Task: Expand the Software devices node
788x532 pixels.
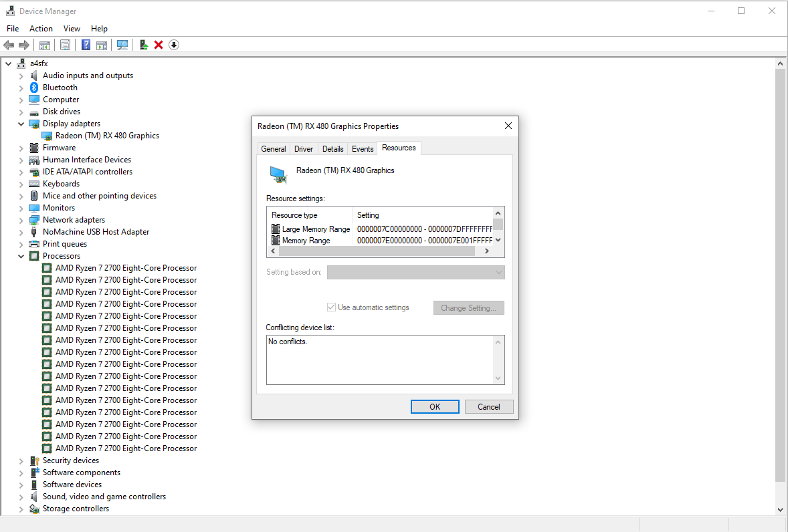Action: [x=21, y=485]
